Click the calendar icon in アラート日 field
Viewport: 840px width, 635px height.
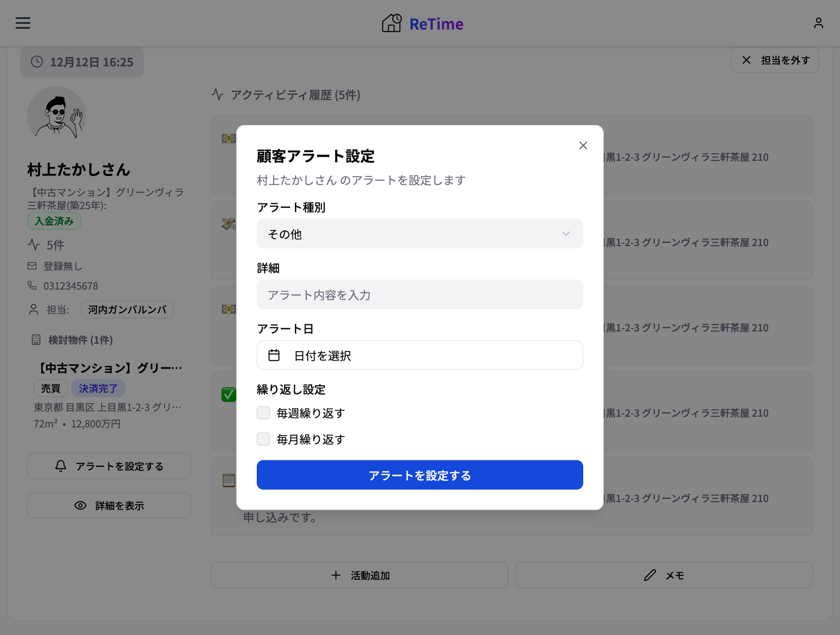coord(275,355)
